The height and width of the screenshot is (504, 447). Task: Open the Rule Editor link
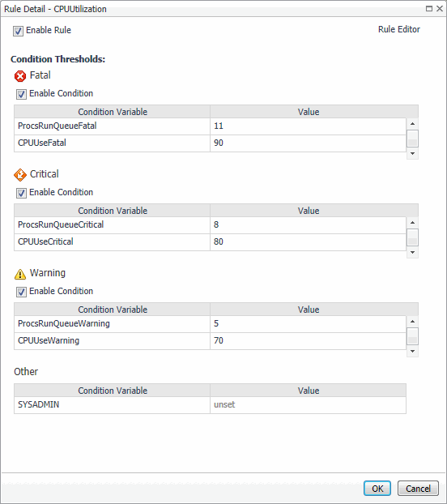399,29
